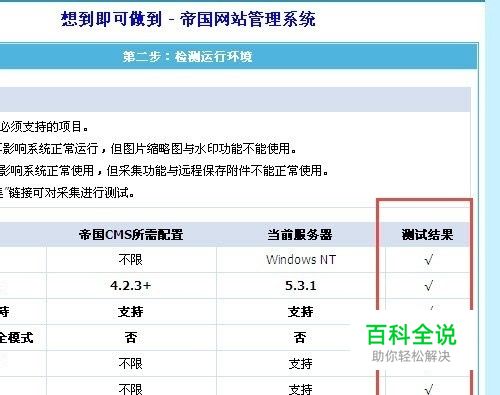Screen dimensions: 500x395
Task: Click '支持' in the row directly below current-server '否'
Action: (301, 364)
